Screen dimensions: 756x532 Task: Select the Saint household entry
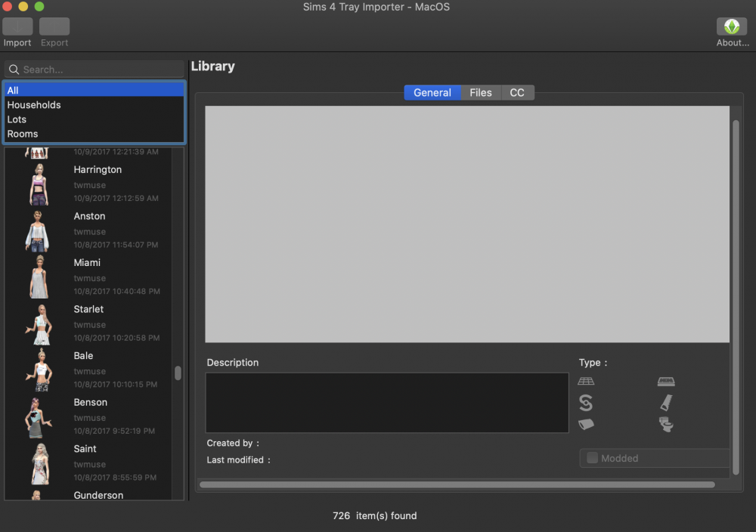[88, 463]
